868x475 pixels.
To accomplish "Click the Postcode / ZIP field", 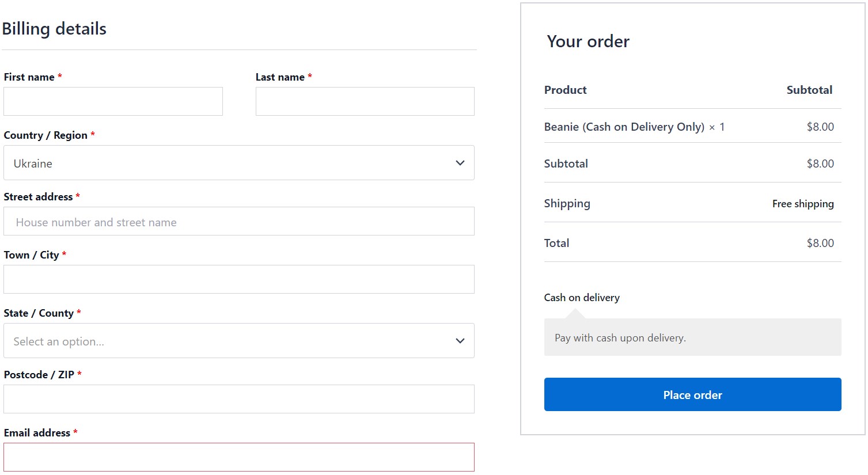I will 238,398.
